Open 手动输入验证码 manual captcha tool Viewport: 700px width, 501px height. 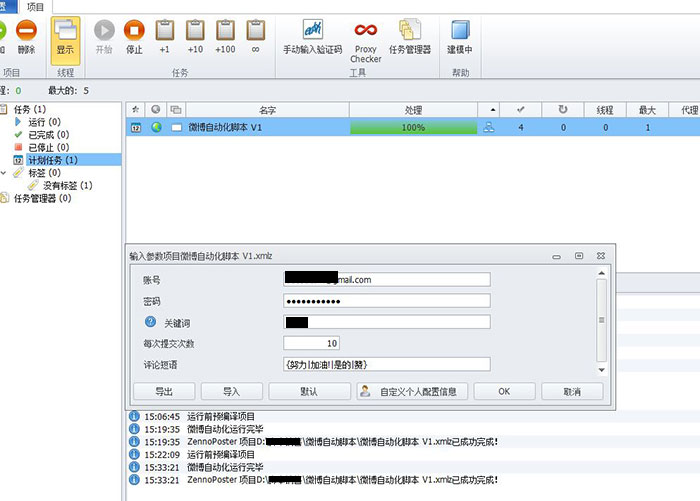click(x=312, y=37)
